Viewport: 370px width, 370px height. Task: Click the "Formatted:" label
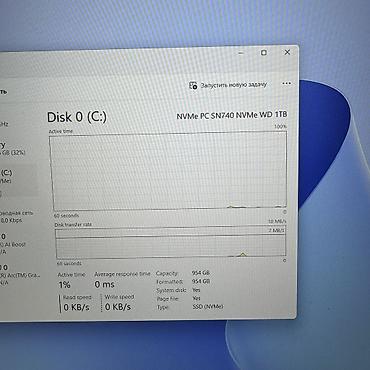[x=170, y=282]
